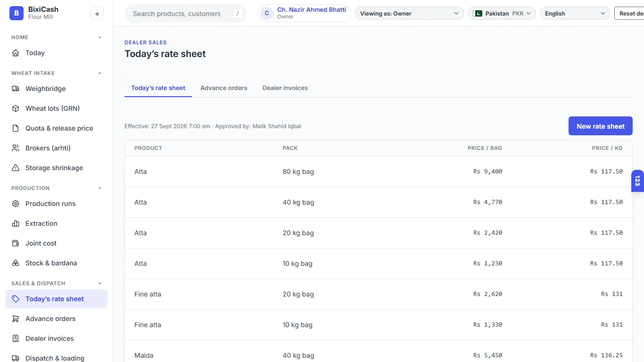The height and width of the screenshot is (362, 644).
Task: Click the Joint cost wallet icon
Action: pyautogui.click(x=16, y=243)
